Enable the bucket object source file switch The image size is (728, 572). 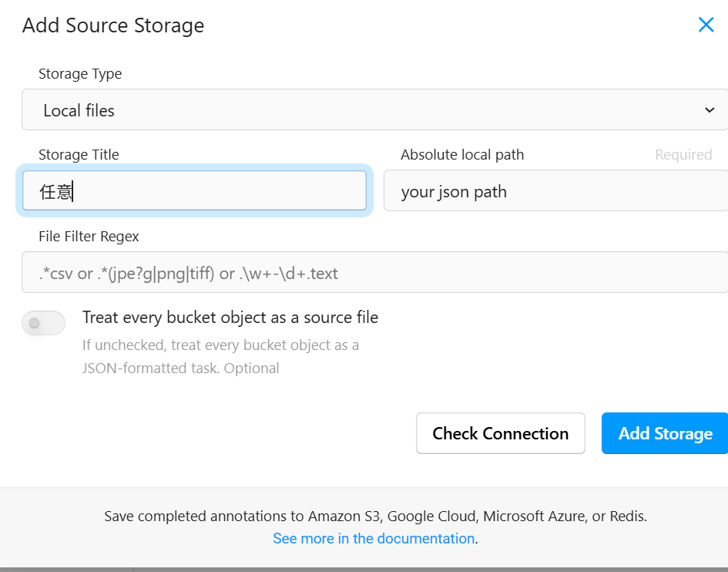[x=43, y=323]
